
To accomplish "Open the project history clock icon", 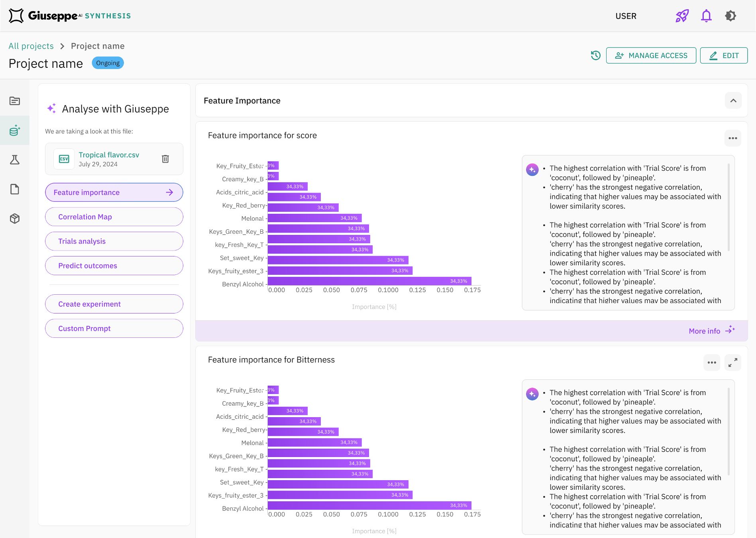I will (595, 55).
